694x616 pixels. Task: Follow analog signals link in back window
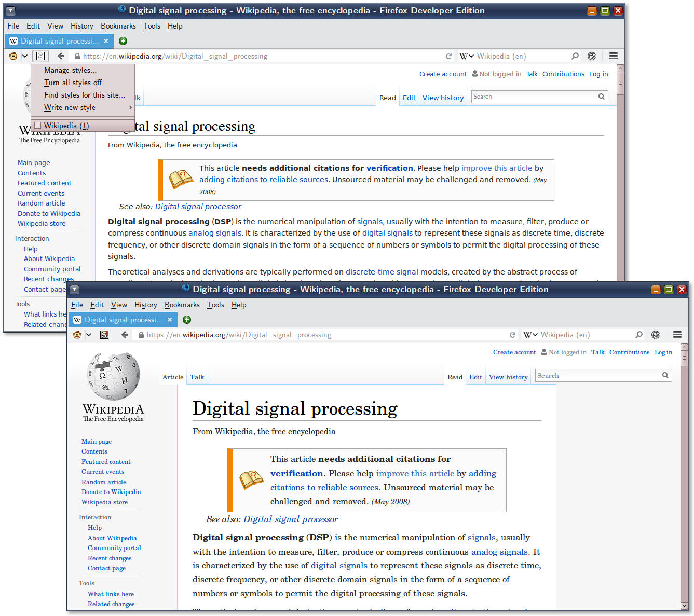(215, 233)
